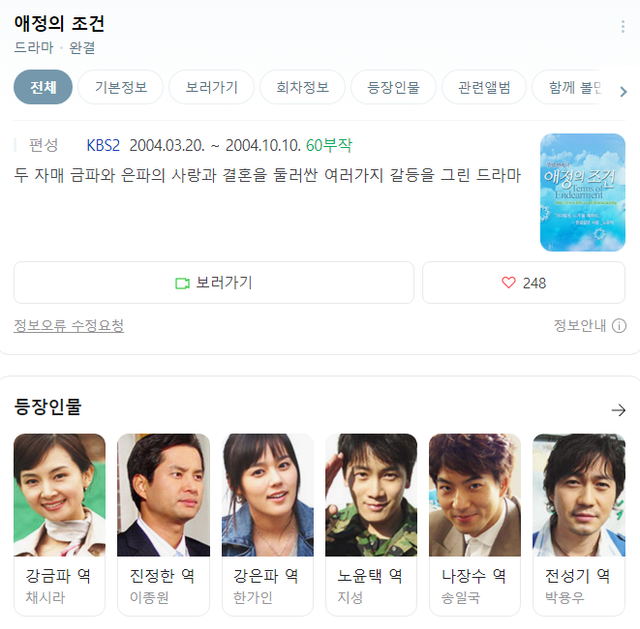This screenshot has height=629, width=640.
Task: Expand tab list with right chevron
Action: coord(623,92)
